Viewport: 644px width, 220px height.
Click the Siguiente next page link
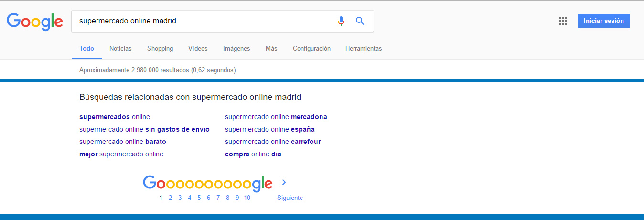pos(290,198)
